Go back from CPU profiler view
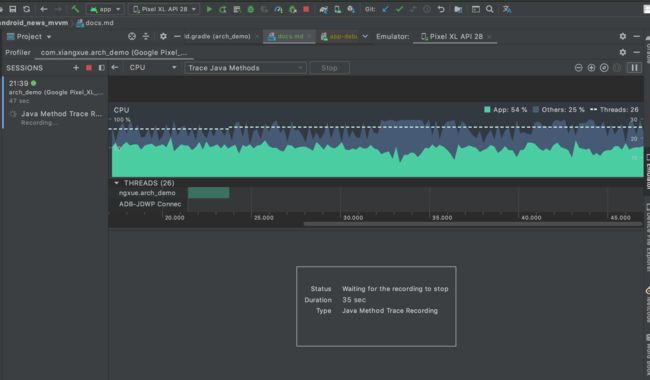The width and height of the screenshot is (650, 380). [x=115, y=67]
